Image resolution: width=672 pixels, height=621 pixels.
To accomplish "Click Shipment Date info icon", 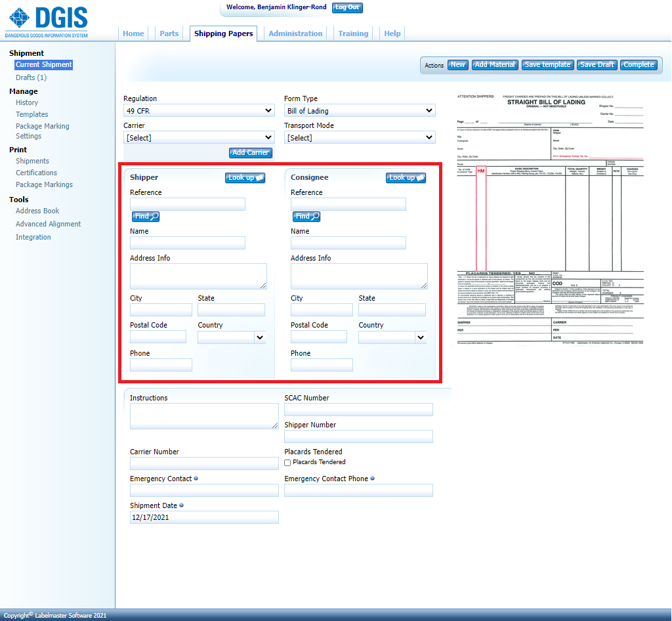I will click(181, 505).
